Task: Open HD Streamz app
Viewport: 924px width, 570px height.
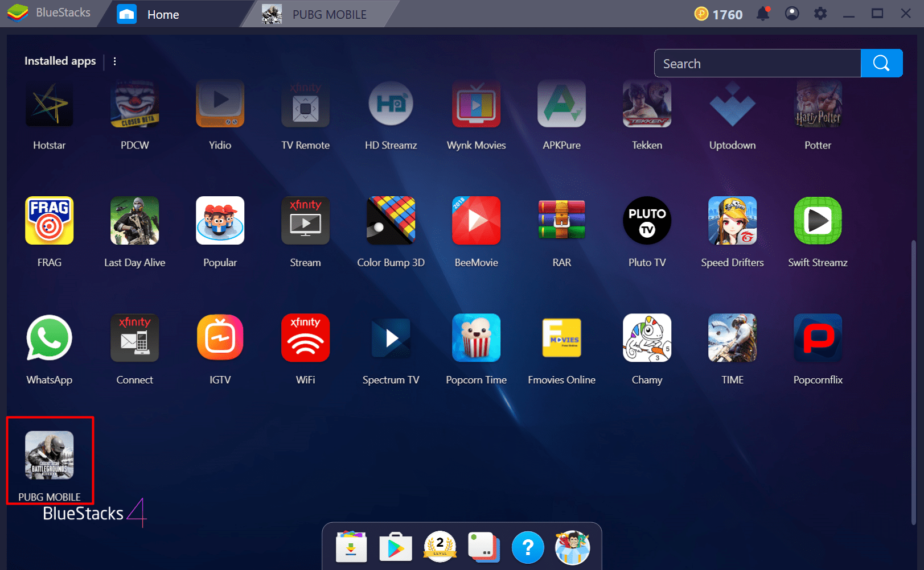Action: pyautogui.click(x=391, y=104)
